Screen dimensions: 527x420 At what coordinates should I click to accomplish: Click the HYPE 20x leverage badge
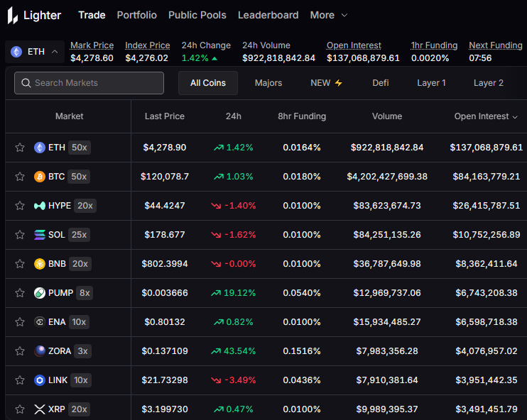85,206
